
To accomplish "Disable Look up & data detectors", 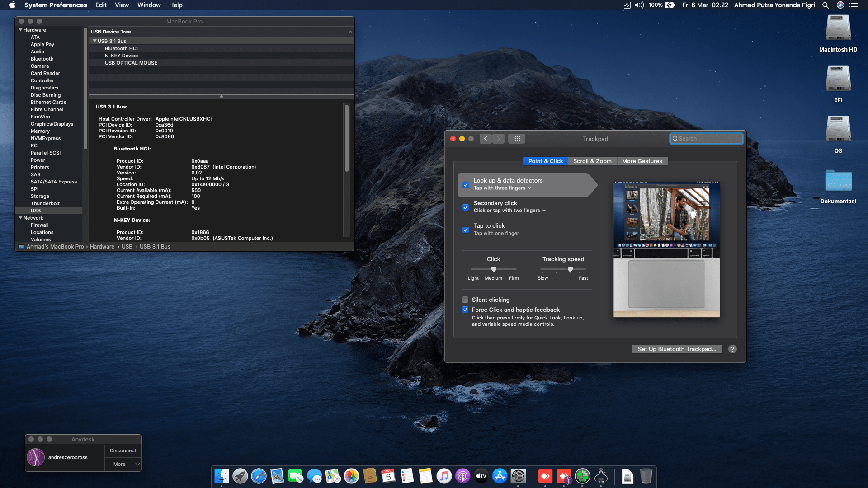I will tap(466, 185).
